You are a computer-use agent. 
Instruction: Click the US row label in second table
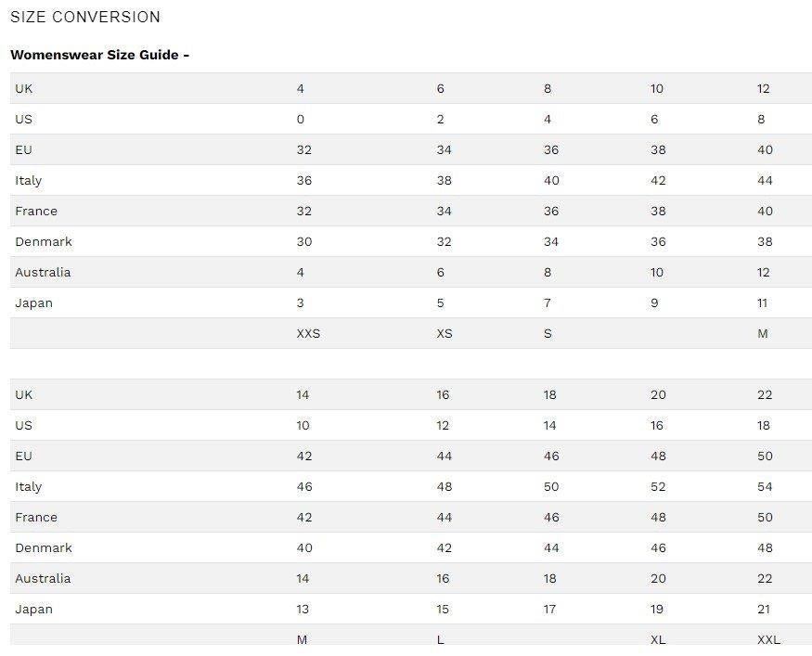pos(24,426)
